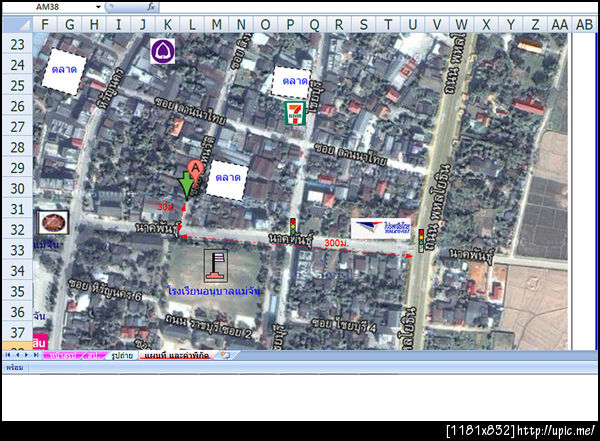Viewport: 600px width, 441px height.
Task: Click the Select All corner button
Action: coord(18,24)
